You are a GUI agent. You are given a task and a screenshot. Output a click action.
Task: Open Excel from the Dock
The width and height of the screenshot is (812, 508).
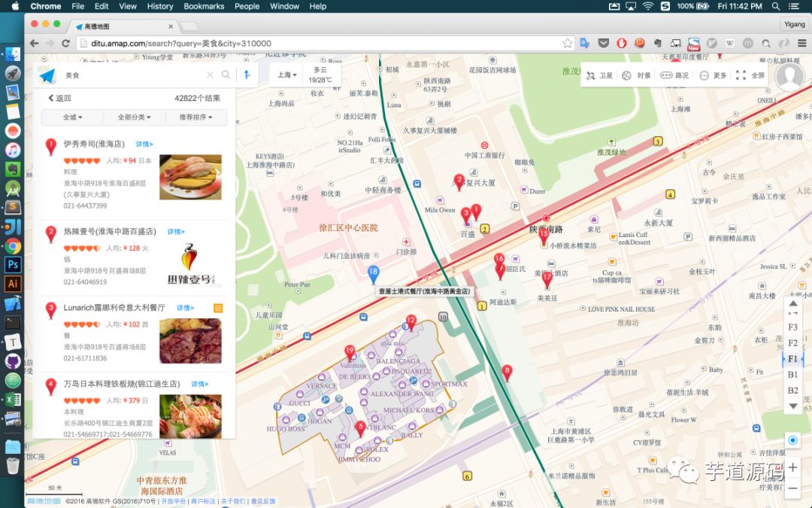point(13,400)
